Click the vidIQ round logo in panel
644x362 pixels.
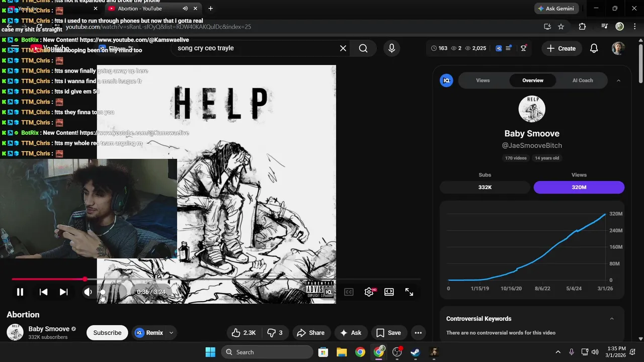point(446,80)
